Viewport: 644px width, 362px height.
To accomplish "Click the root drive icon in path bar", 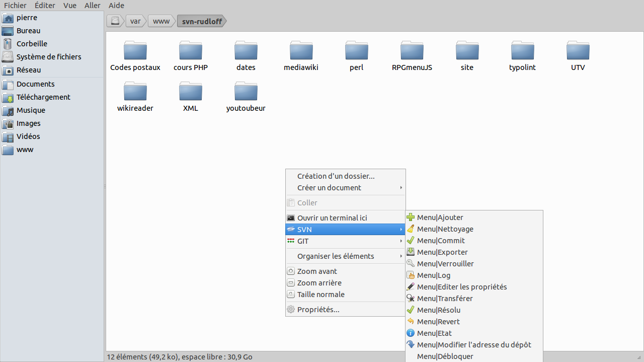I will [116, 21].
